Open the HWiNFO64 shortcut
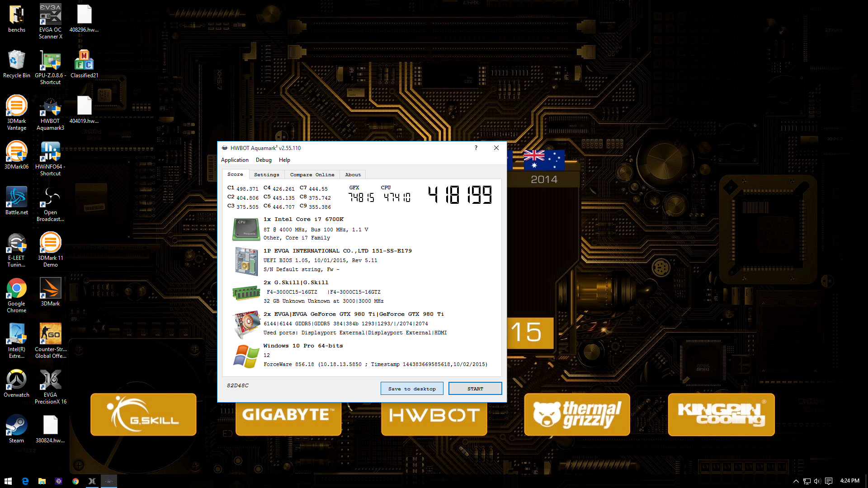The height and width of the screenshot is (488, 868). 50,159
